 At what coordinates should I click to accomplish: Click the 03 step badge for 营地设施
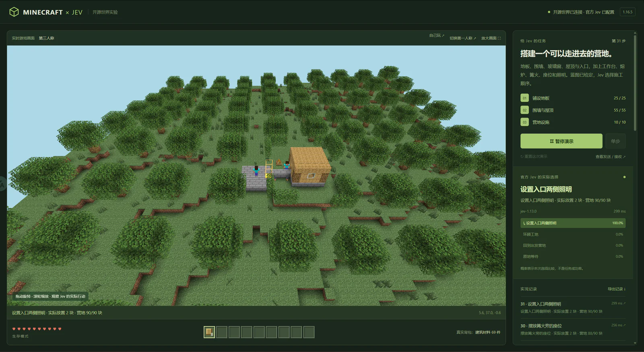[x=524, y=122]
